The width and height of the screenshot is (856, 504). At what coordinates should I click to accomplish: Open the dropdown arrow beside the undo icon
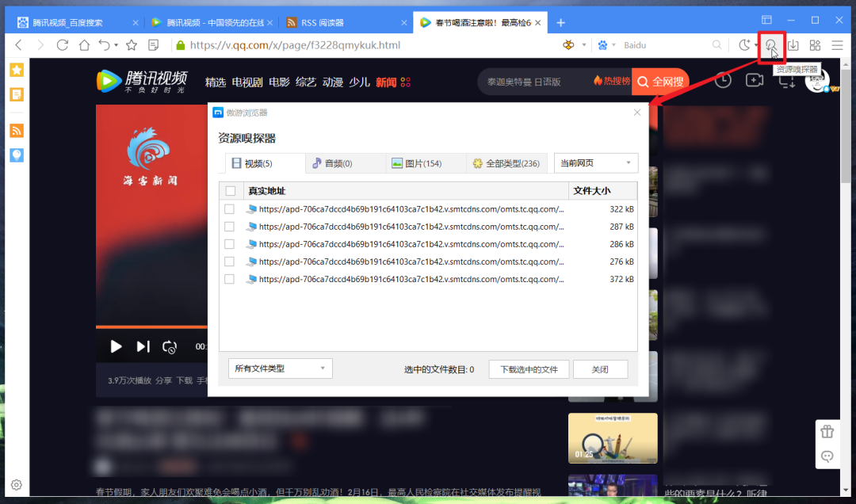(x=117, y=45)
